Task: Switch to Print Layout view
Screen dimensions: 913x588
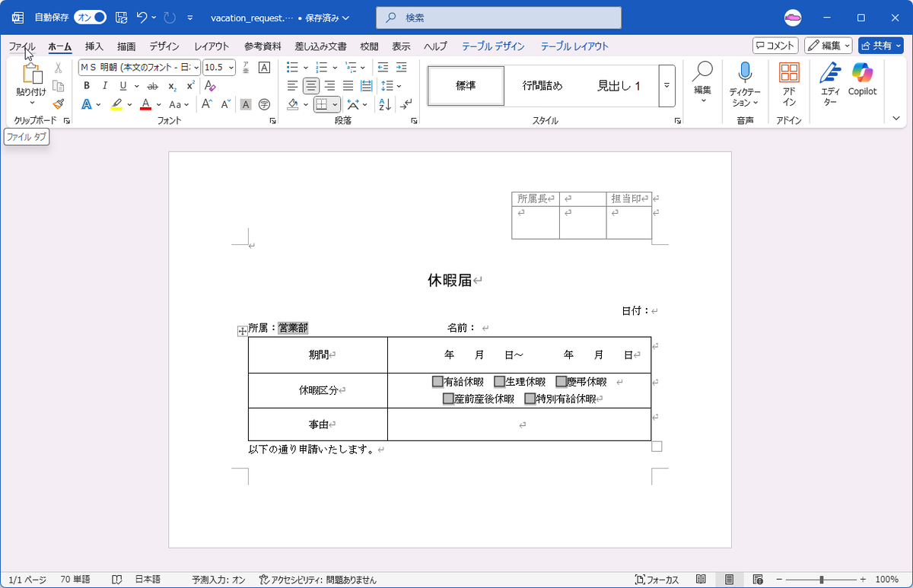Action: (729, 580)
